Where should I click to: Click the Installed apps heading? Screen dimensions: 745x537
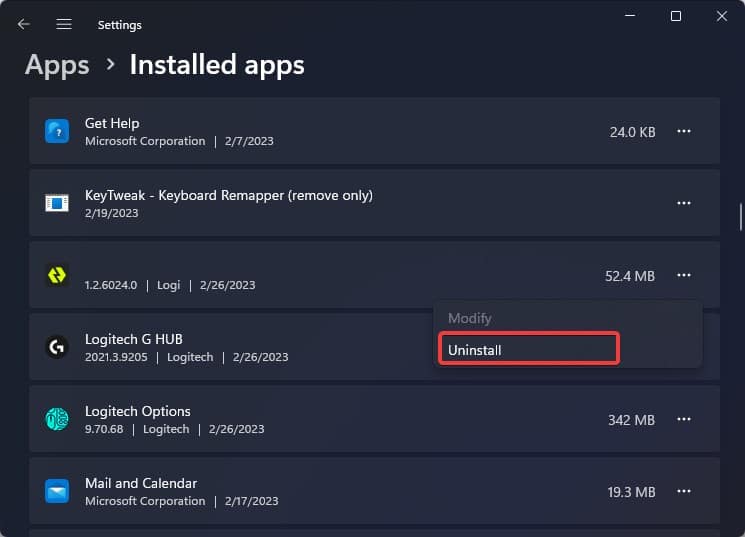coord(217,65)
